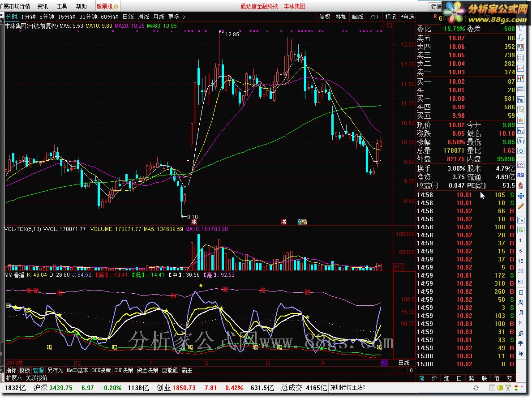This screenshot has height=398, width=532.
Task: Switch to the 值 value tab
Action: [497, 378]
